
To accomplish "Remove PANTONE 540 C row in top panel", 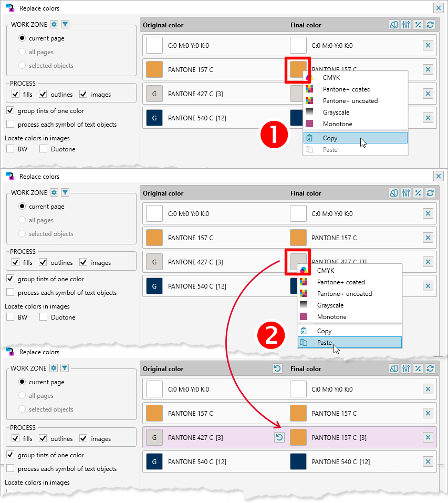I will click(428, 118).
